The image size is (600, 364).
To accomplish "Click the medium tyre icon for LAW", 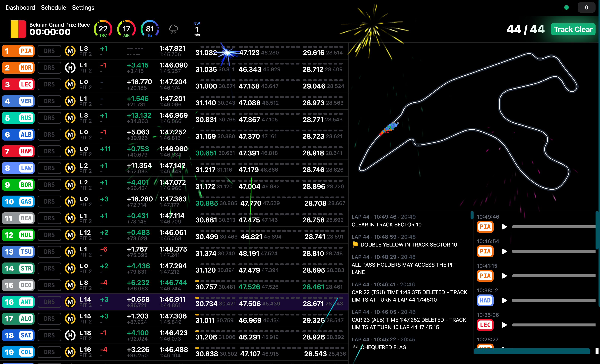I will tap(70, 168).
